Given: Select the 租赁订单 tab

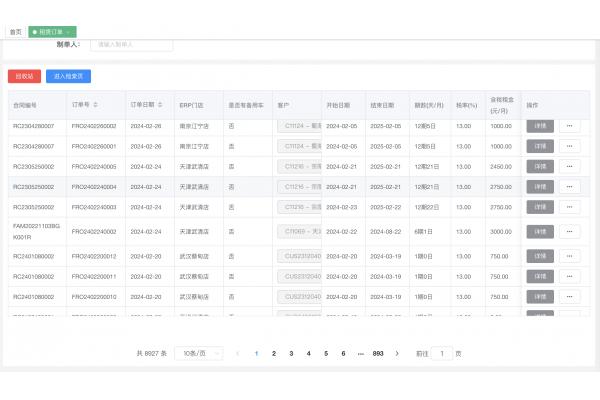Looking at the screenshot, I should coord(52,32).
